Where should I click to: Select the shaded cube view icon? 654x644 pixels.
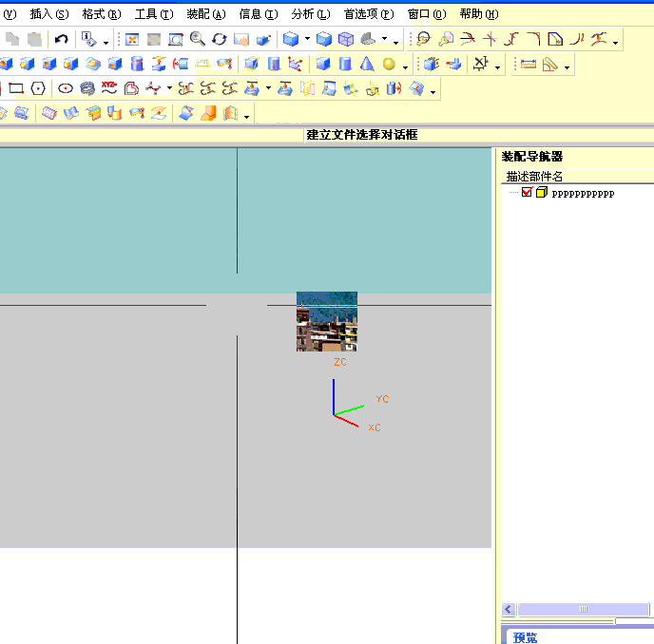point(290,39)
